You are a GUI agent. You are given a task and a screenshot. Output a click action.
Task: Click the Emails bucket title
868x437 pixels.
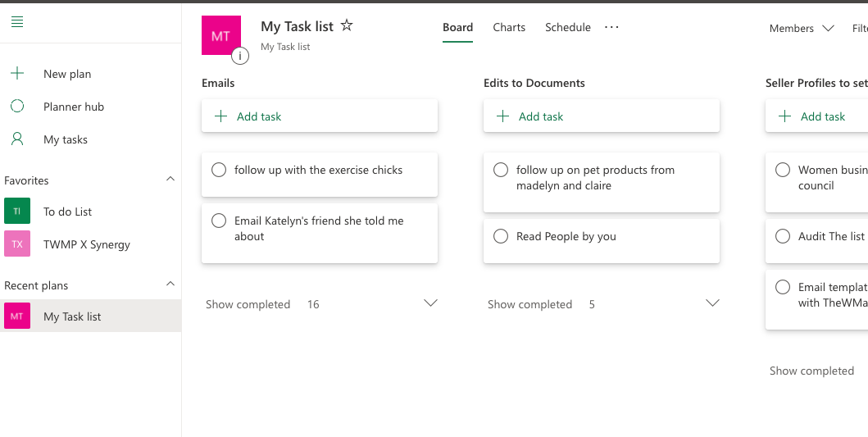[x=218, y=83]
